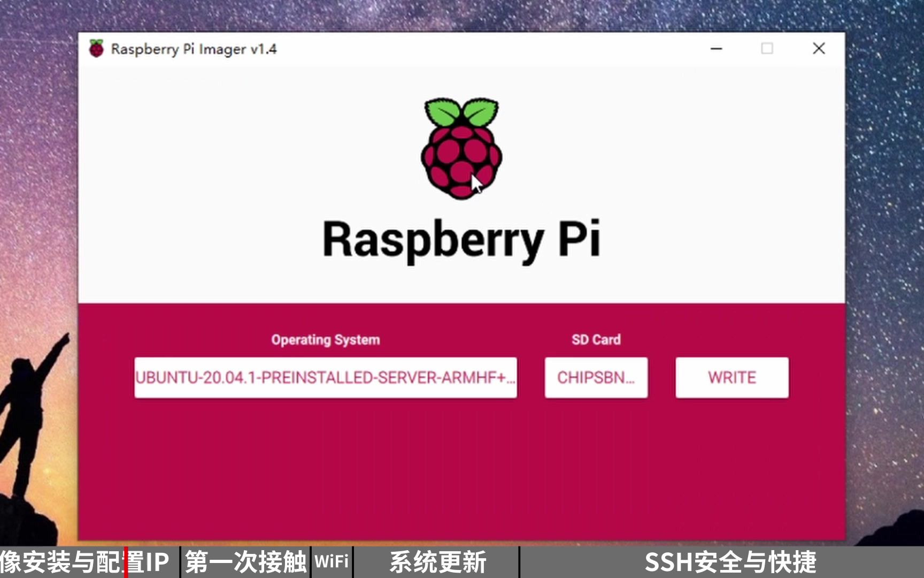Click the disabled maximize window button
924x578 pixels.
click(767, 49)
